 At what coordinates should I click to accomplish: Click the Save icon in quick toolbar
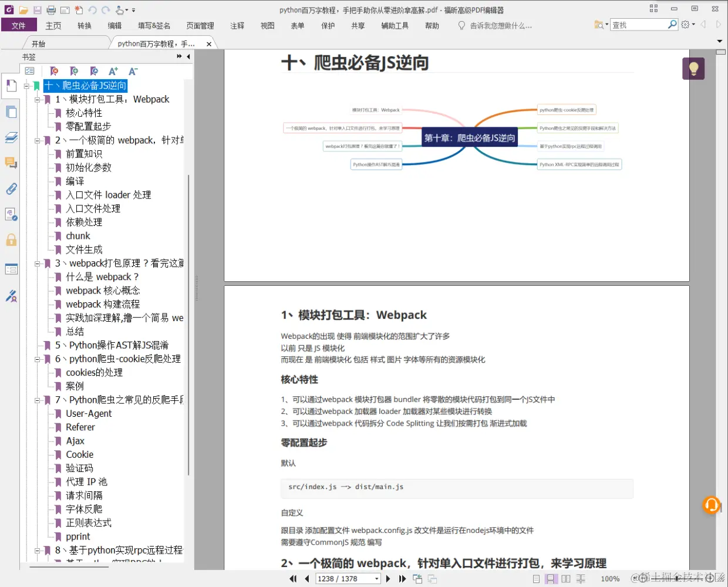[x=38, y=10]
